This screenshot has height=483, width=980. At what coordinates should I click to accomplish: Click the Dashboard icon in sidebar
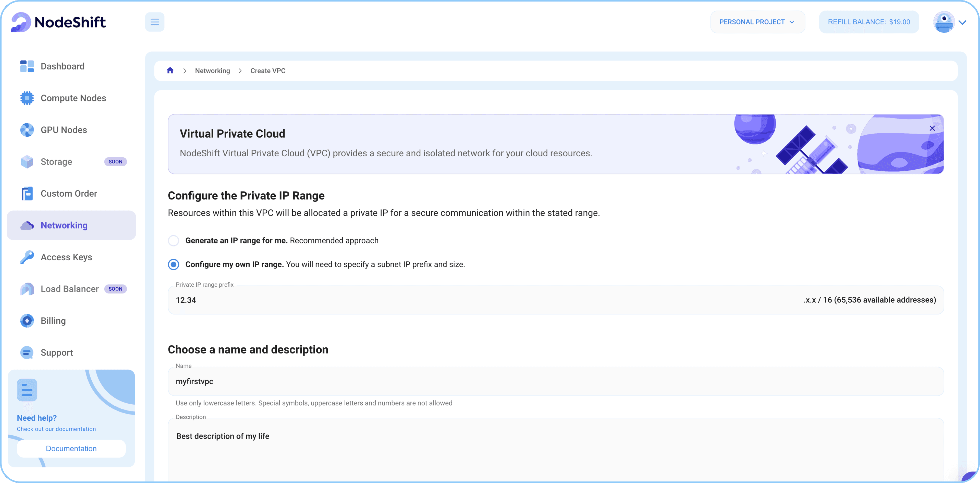27,66
